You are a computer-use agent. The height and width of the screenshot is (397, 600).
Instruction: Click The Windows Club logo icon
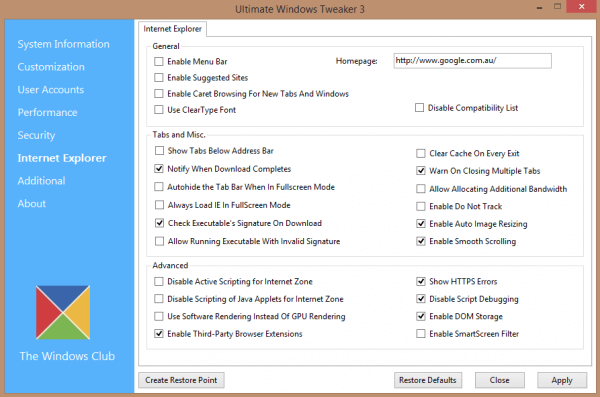63,312
